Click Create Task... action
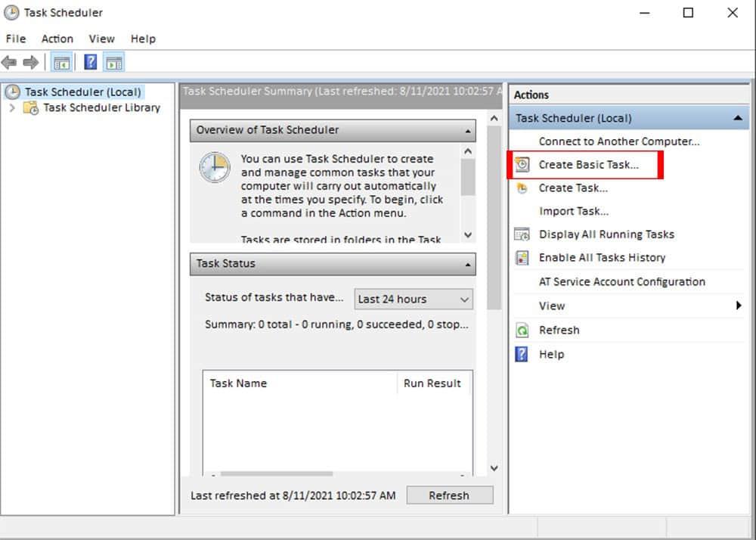 [x=573, y=188]
